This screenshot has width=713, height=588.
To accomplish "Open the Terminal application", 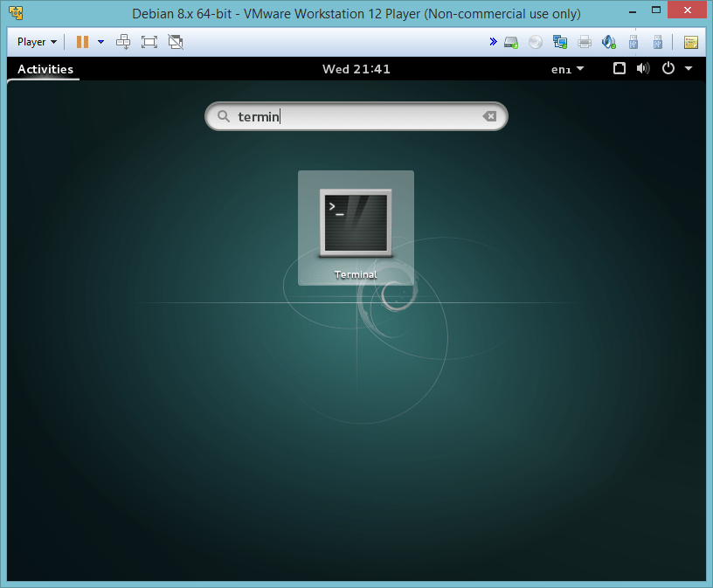I will pos(356,223).
